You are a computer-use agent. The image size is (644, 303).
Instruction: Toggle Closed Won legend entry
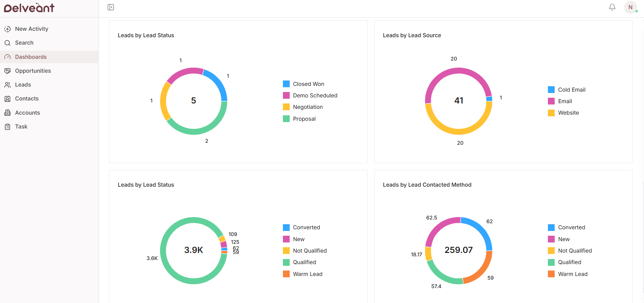pos(308,84)
